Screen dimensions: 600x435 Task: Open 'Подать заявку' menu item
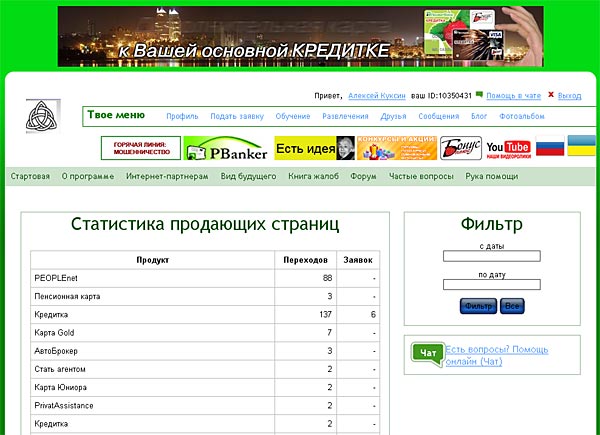tap(237, 116)
